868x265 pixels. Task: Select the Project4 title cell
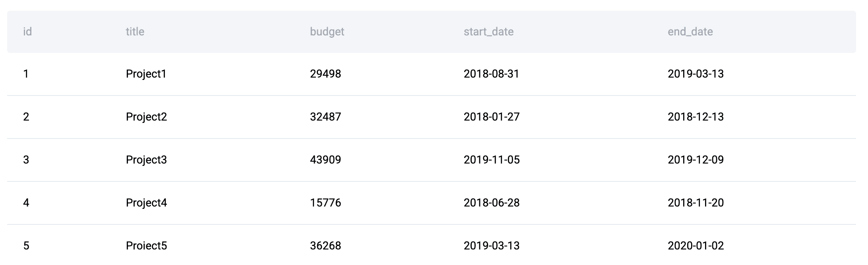coord(146,203)
